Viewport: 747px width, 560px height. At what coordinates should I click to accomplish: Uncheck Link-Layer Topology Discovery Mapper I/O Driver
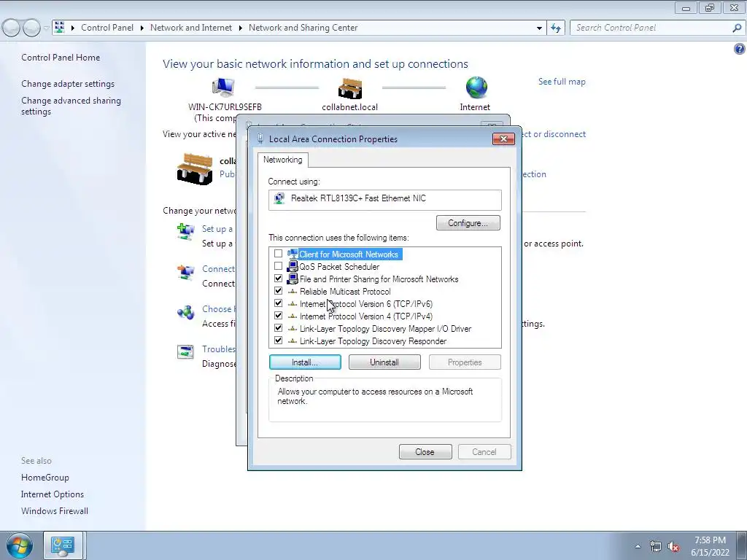pyautogui.click(x=278, y=328)
